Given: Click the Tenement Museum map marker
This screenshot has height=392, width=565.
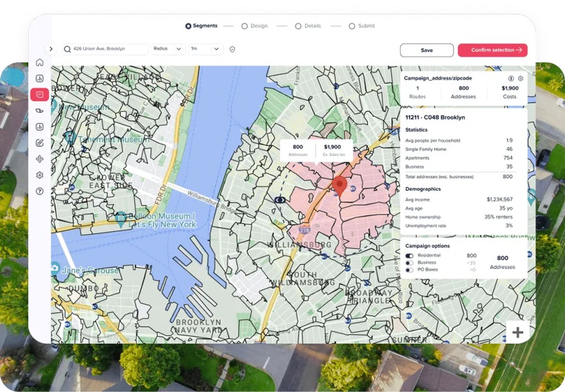Looking at the screenshot, I should coord(71,137).
